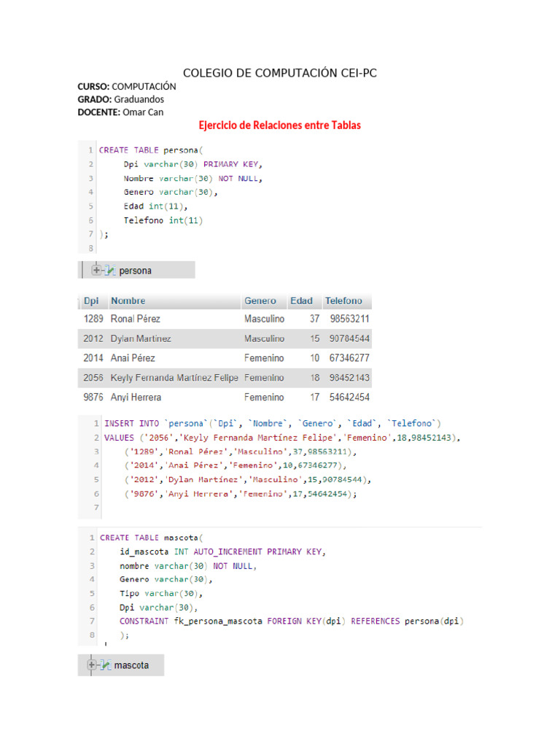Select the Anyi Herrera row

[225, 398]
